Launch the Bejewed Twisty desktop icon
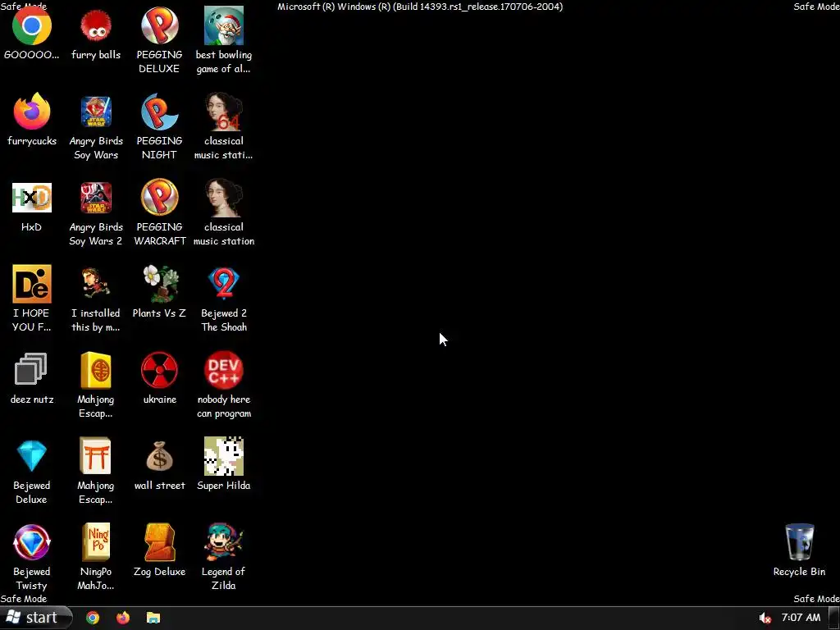Screen dimensions: 840x630 point(32,542)
